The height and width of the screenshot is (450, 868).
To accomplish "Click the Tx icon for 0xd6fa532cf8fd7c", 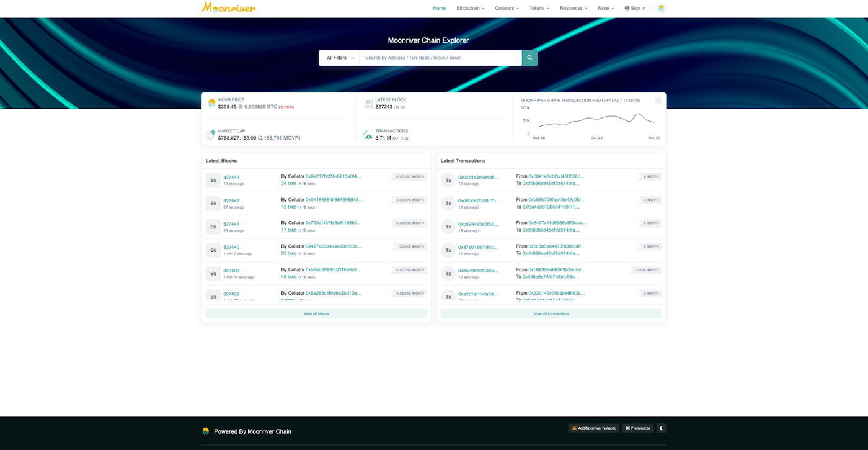I will tap(448, 203).
